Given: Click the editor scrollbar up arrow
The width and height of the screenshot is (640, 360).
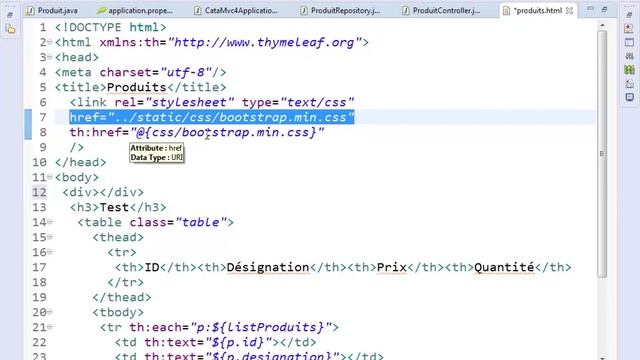Looking at the screenshot, I should [602, 26].
